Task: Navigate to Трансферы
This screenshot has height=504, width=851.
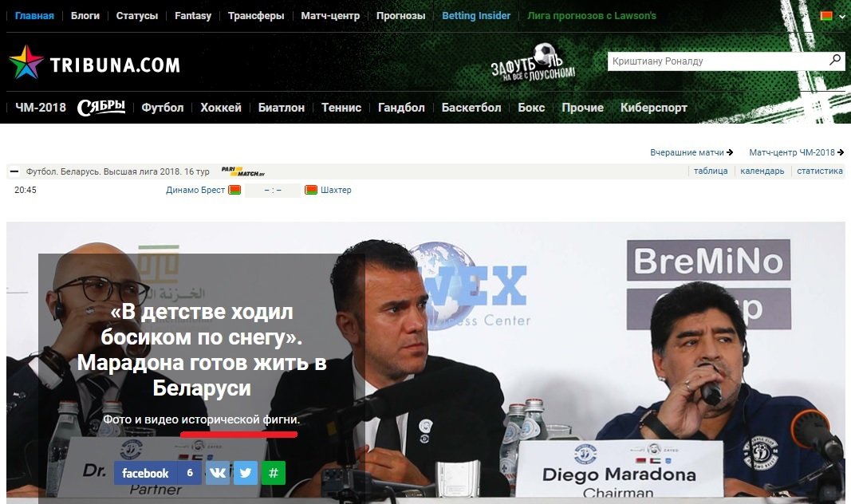Action: [x=256, y=16]
